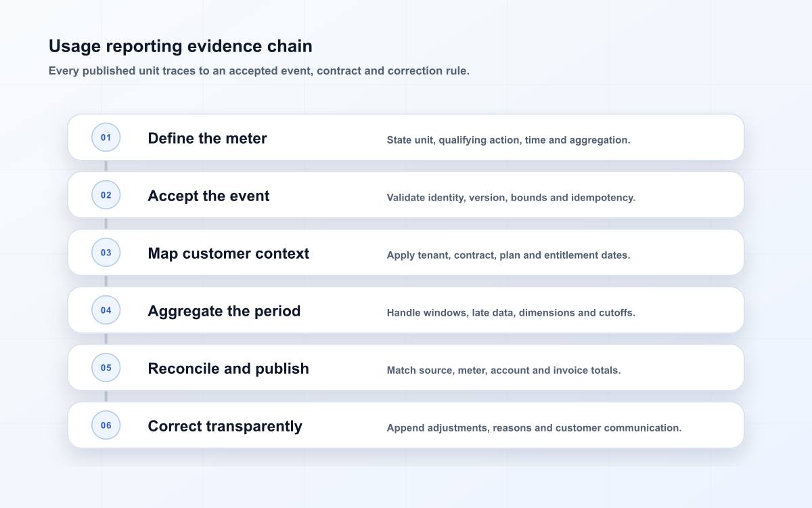Image resolution: width=812 pixels, height=508 pixels.
Task: Click the Correct transparently heading
Action: click(225, 426)
